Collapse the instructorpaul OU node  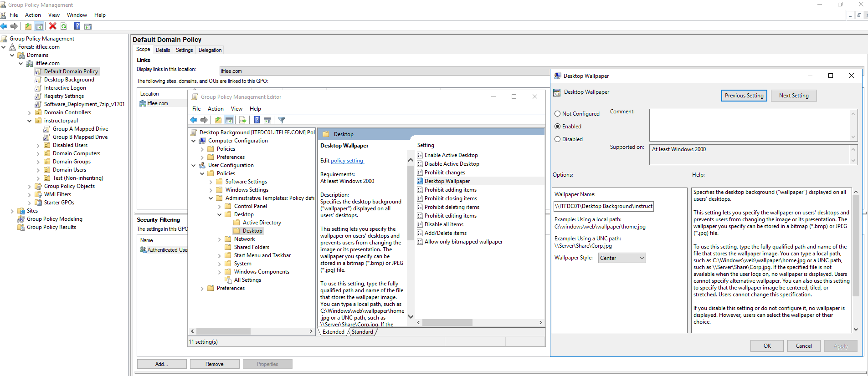point(30,121)
